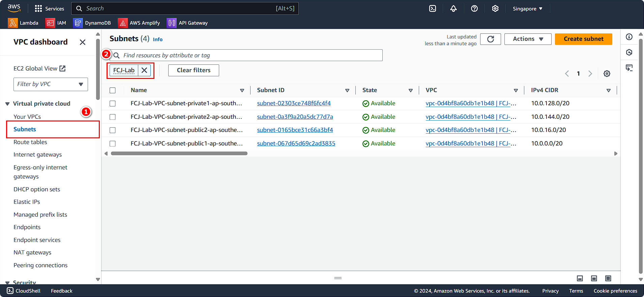Click the AWS logo home icon

[14, 8]
